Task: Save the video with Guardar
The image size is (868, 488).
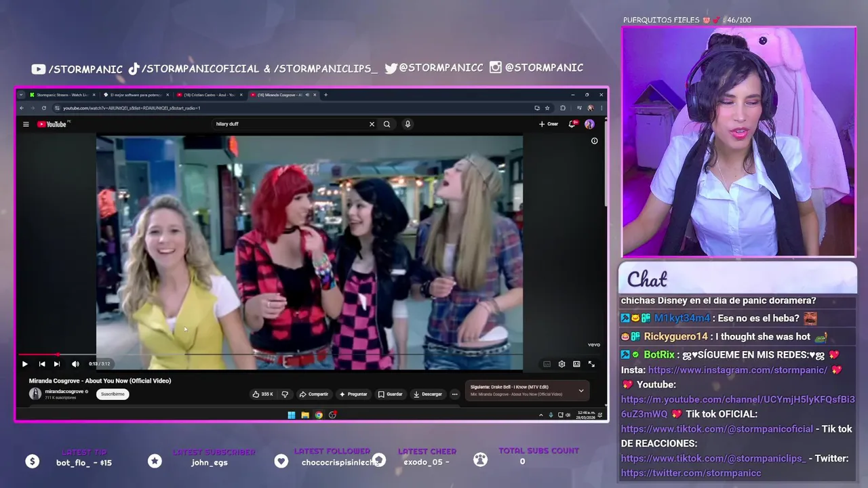Action: 391,394
